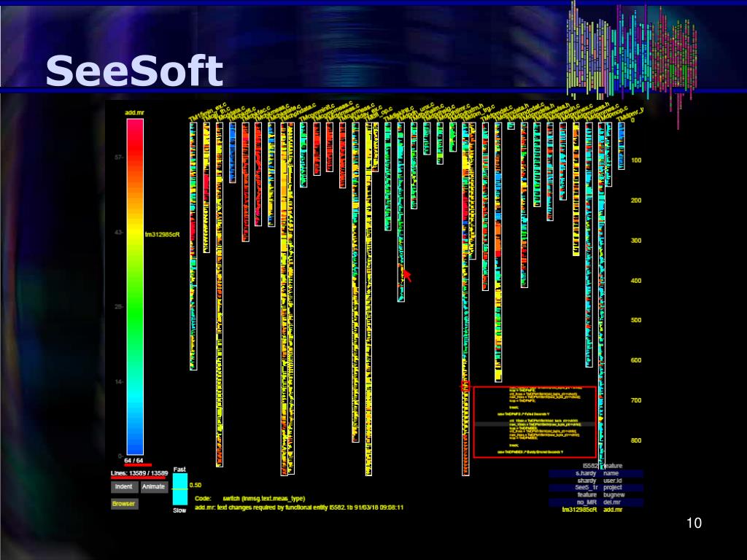Screen dimensions: 747x560
Task: Click the 43 tick on the color scale
Action: pyautogui.click(x=119, y=233)
